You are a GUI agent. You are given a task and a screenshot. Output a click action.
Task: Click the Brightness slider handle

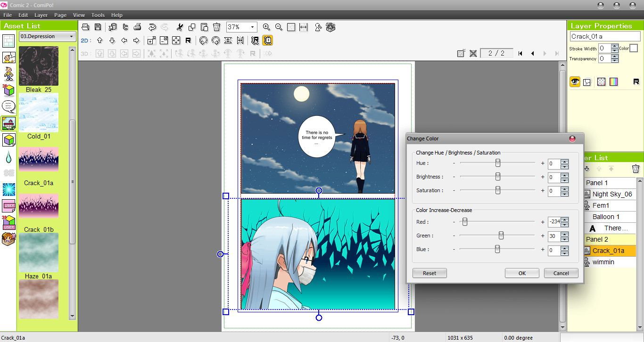coord(497,176)
